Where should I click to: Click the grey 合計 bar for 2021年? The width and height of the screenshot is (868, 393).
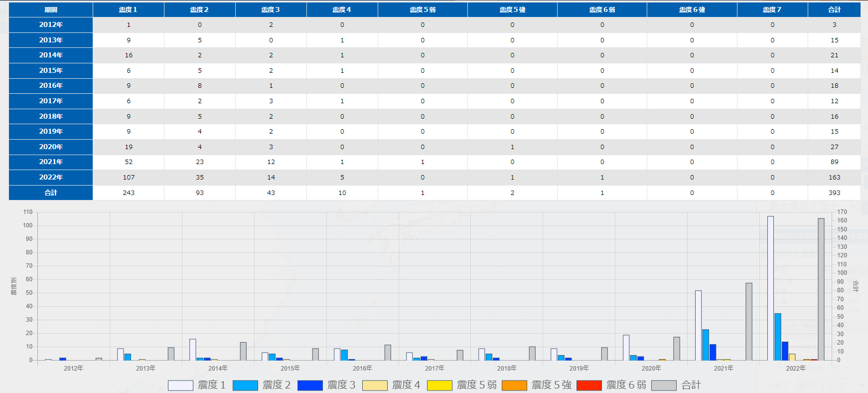(x=749, y=322)
